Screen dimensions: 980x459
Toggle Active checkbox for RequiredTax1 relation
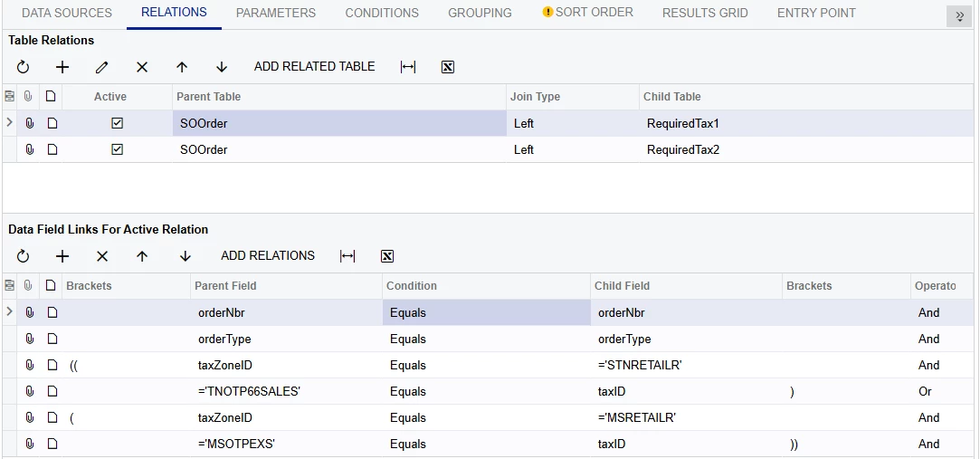point(117,123)
